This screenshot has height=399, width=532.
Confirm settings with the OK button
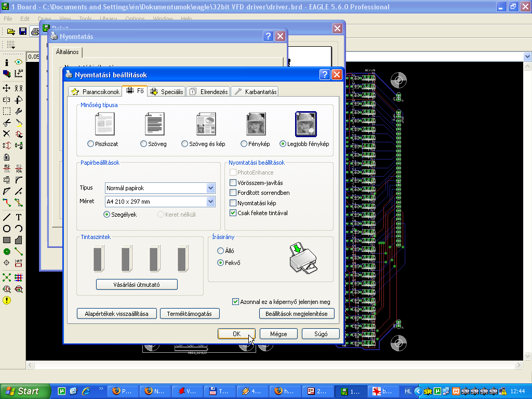[x=236, y=334]
